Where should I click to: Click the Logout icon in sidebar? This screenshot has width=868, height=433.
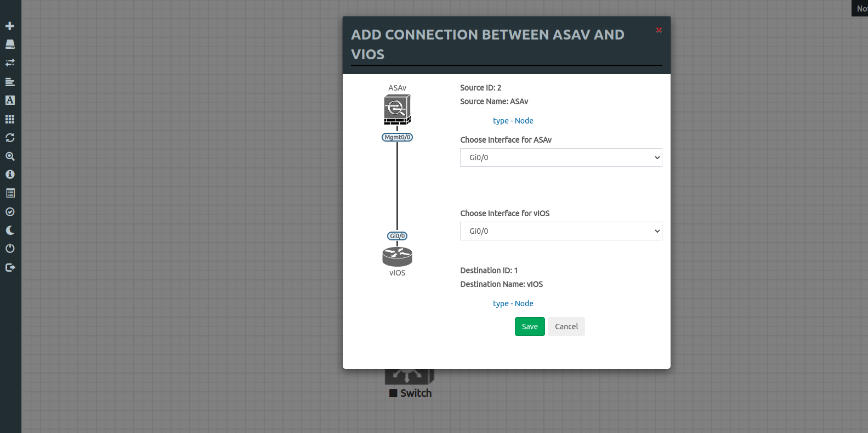click(10, 267)
